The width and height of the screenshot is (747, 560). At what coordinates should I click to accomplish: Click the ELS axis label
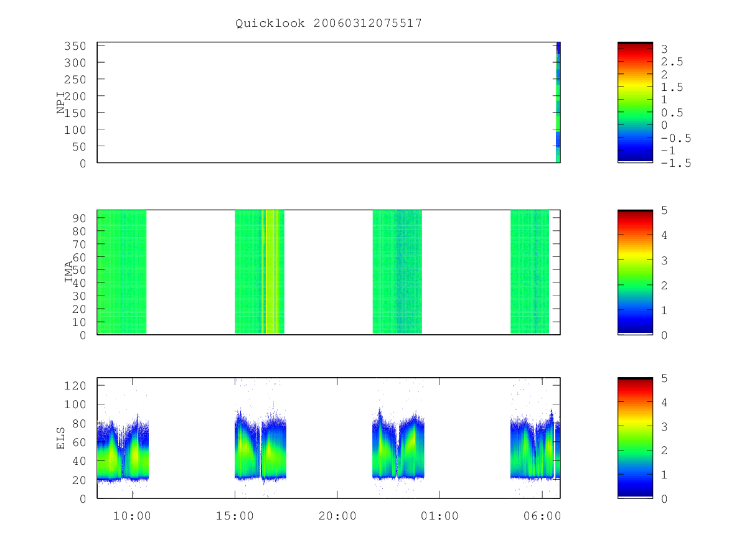(61, 438)
